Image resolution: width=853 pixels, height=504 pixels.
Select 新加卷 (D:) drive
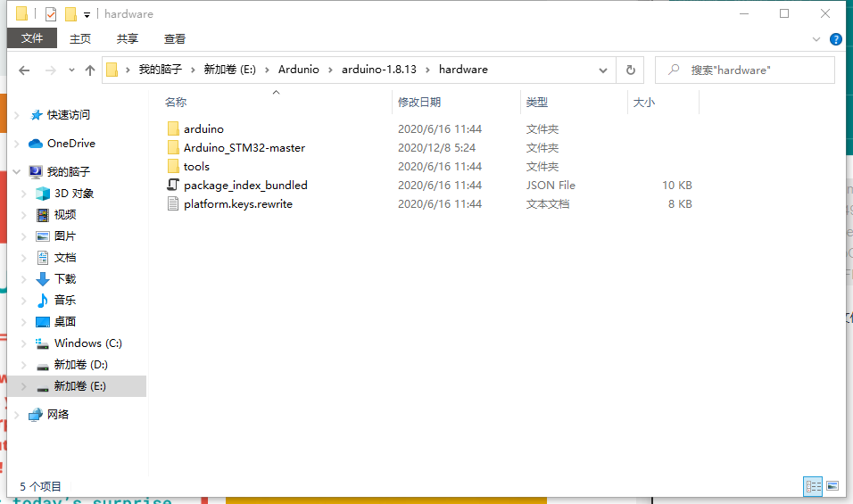(x=80, y=364)
